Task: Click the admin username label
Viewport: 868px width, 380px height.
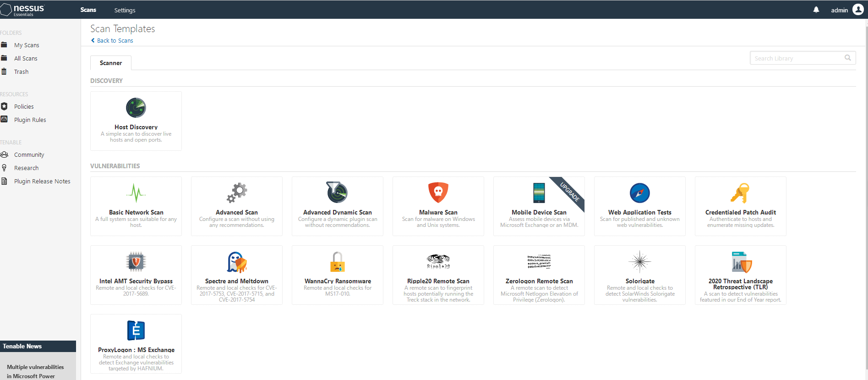Action: pyautogui.click(x=839, y=10)
